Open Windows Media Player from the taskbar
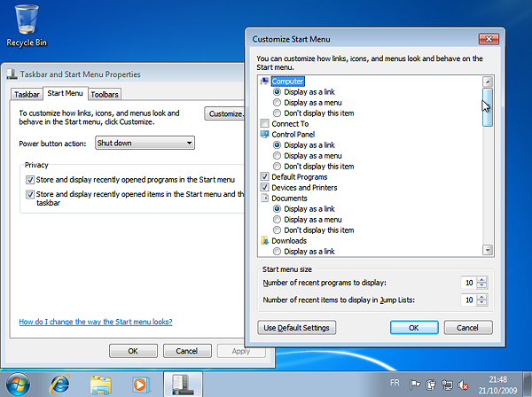The height and width of the screenshot is (397, 532). pos(138,385)
